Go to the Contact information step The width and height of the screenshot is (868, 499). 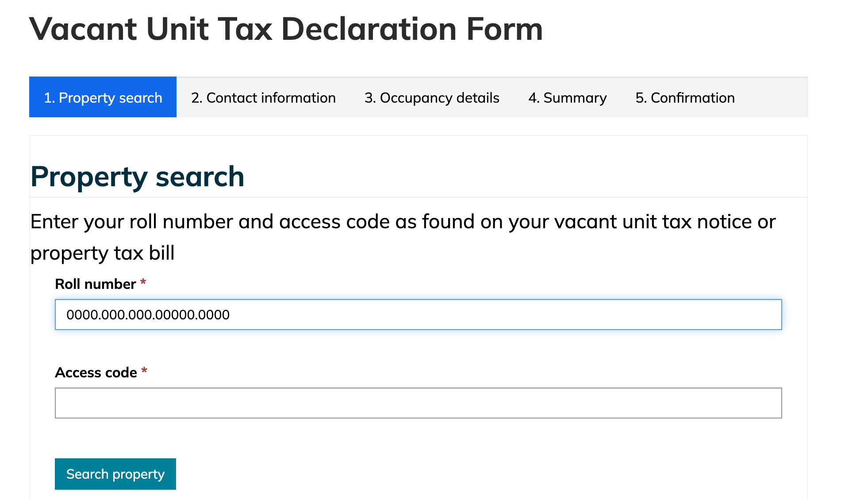coord(263,97)
